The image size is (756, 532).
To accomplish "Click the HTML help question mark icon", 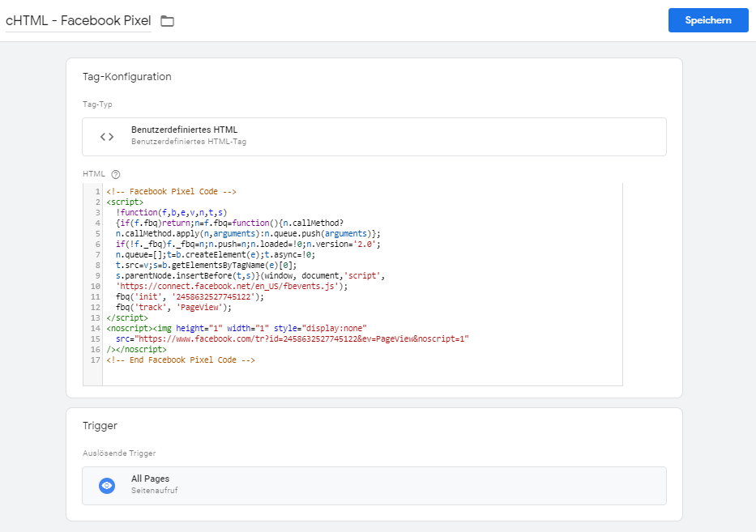I will pos(116,174).
